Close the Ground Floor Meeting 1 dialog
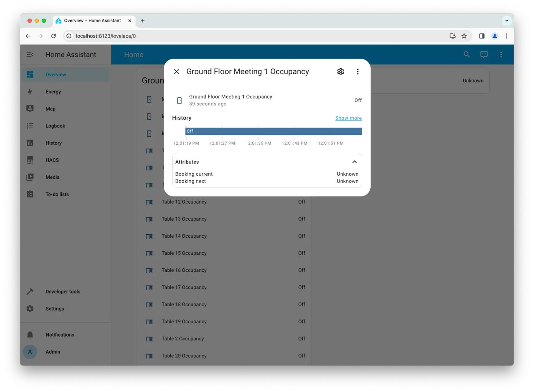This screenshot has width=534, height=392. point(177,72)
